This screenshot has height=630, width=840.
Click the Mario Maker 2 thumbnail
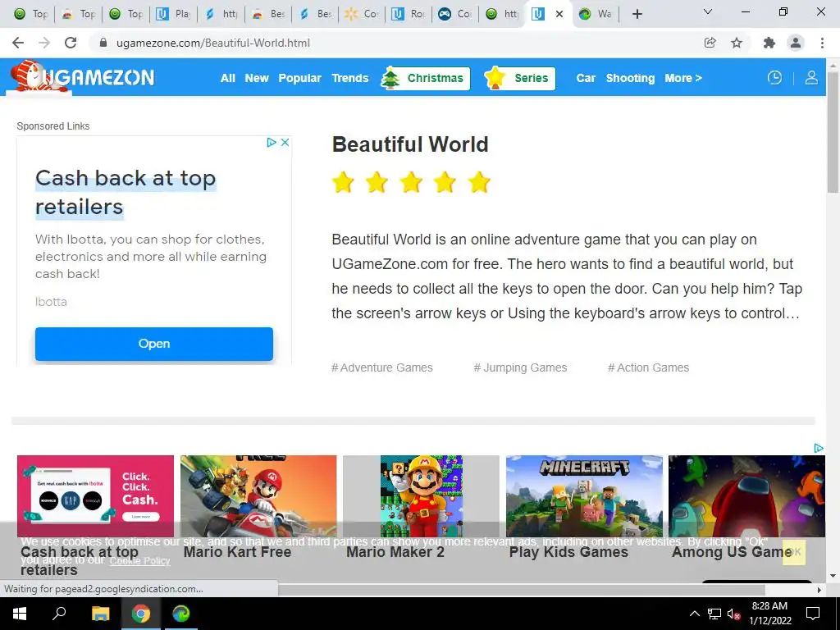tap(421, 496)
